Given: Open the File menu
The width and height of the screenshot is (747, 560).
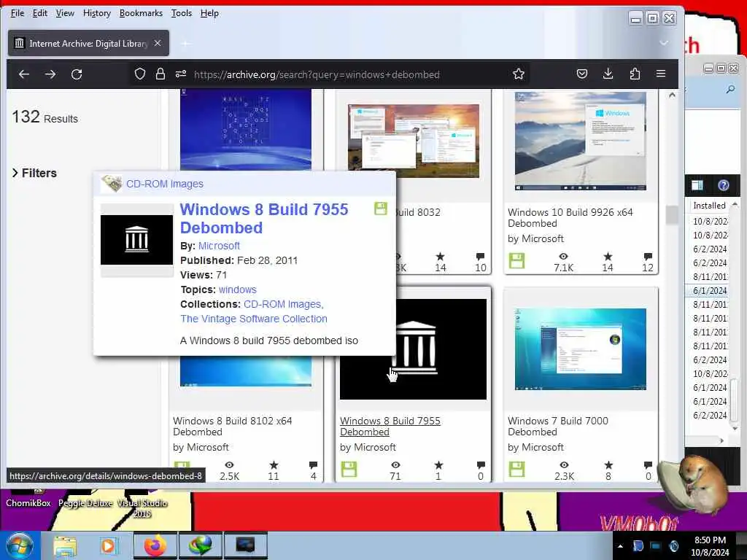Looking at the screenshot, I should 18,13.
